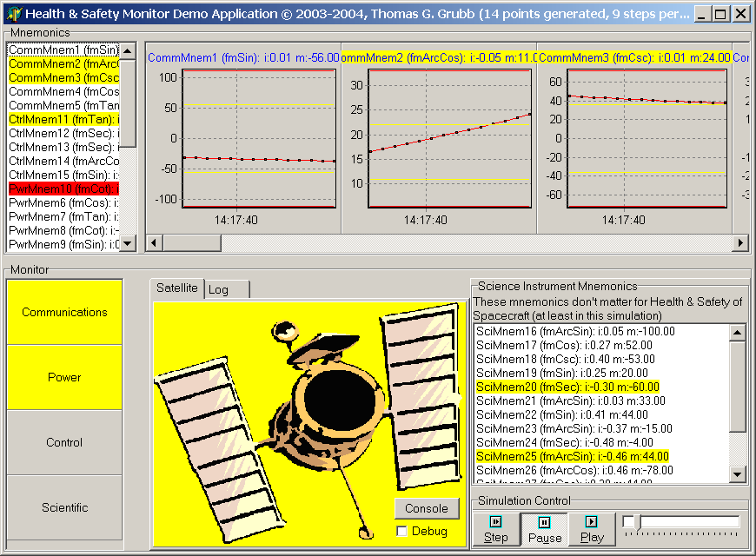Image resolution: width=756 pixels, height=556 pixels.
Task: Start the simulation with Play
Action: [x=592, y=529]
